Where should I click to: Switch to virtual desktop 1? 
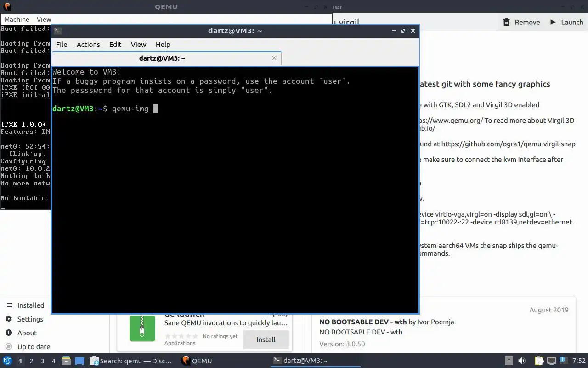20,361
